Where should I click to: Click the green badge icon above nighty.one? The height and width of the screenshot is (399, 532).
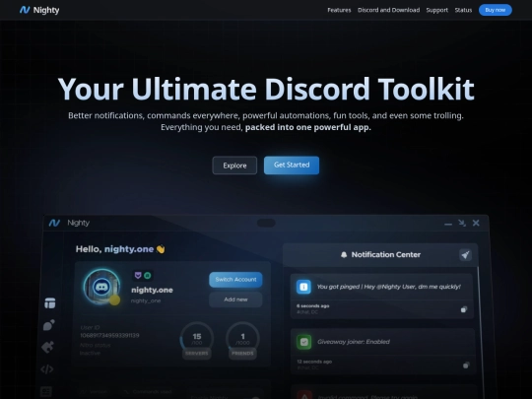[147, 276]
